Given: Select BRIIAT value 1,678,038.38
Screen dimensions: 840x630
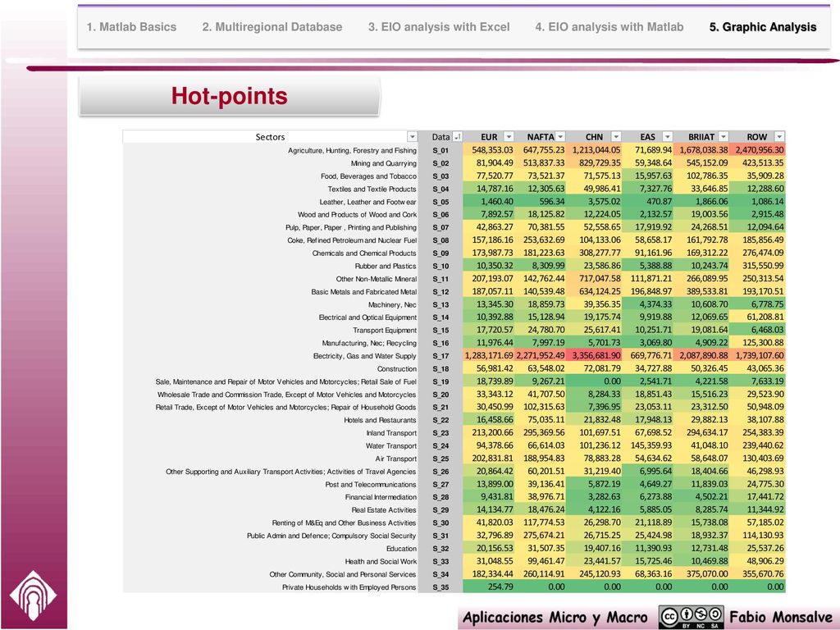Looking at the screenshot, I should [703, 150].
